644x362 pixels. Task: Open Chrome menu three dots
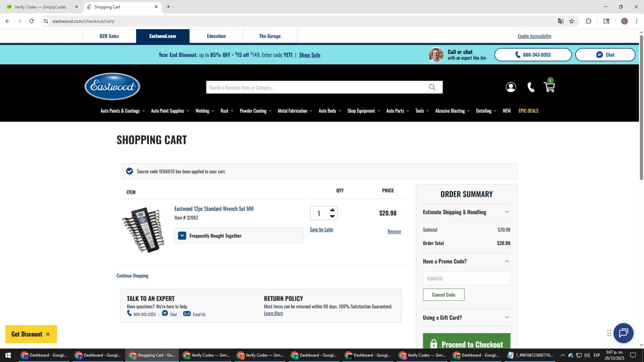click(637, 21)
